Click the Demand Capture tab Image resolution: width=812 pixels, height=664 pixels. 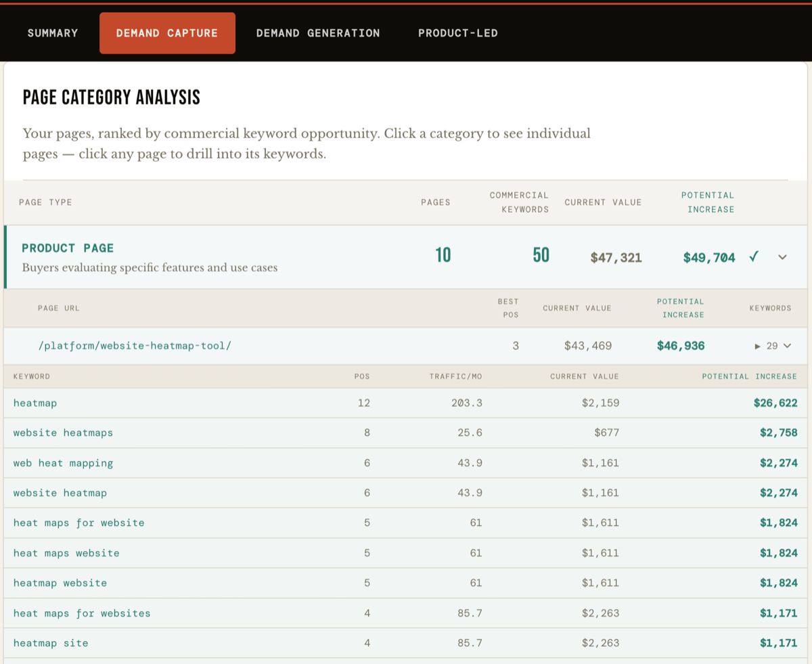coord(167,32)
